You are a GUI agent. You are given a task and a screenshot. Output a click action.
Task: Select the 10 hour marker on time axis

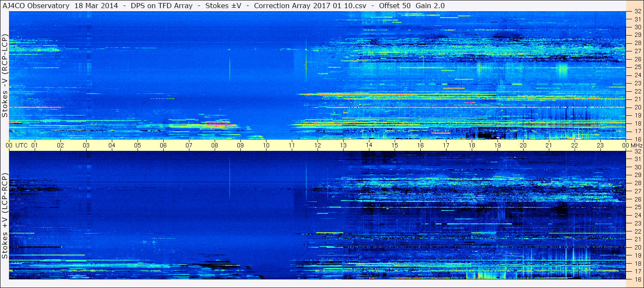(266, 145)
